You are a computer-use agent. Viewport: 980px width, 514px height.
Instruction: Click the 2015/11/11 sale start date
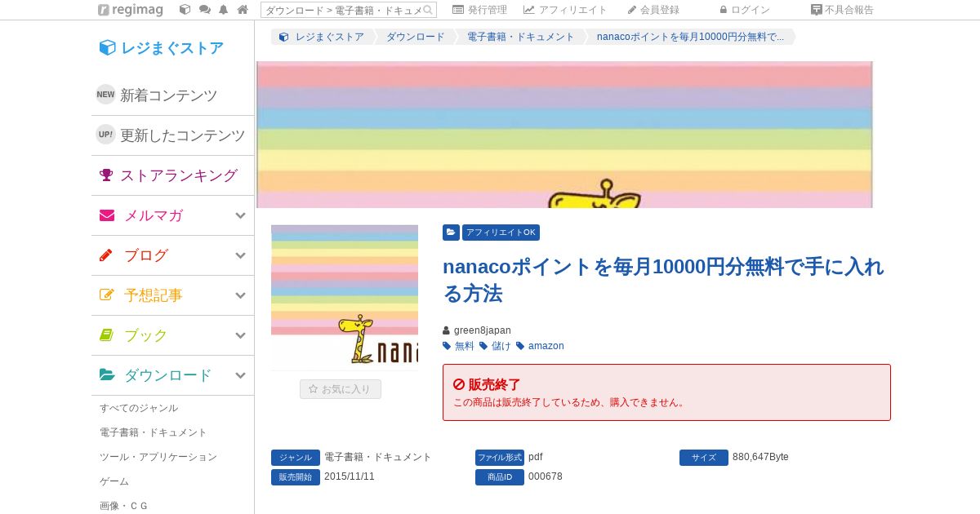point(350,476)
